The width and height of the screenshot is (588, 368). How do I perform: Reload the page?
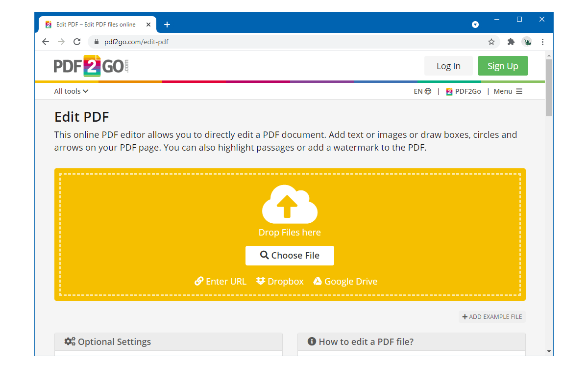click(77, 42)
